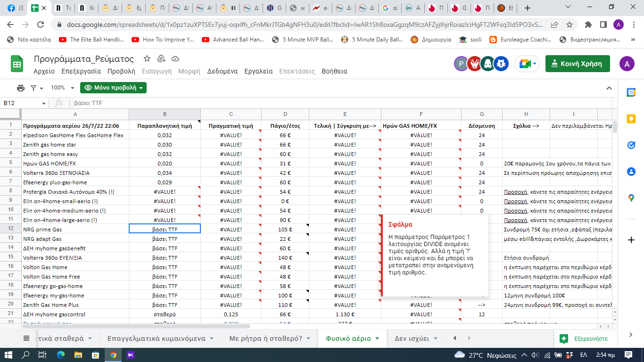
Task: Go back to the previous page
Action: tap(11, 25)
